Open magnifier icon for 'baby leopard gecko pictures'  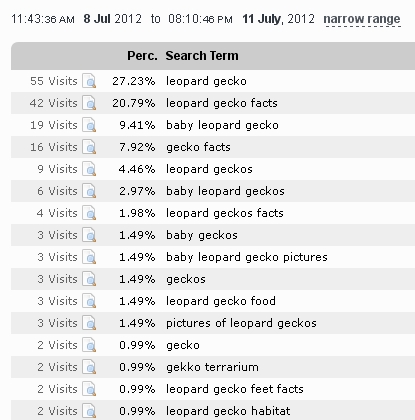coord(89,257)
